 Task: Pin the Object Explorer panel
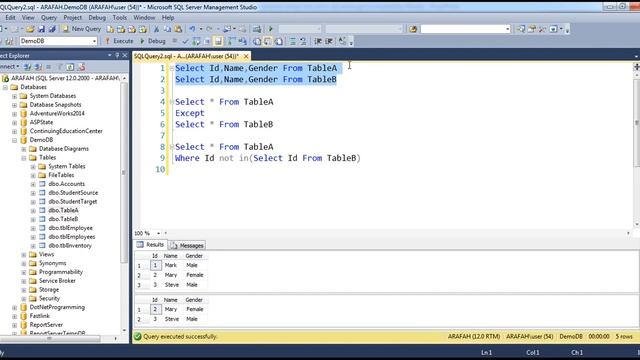point(117,55)
